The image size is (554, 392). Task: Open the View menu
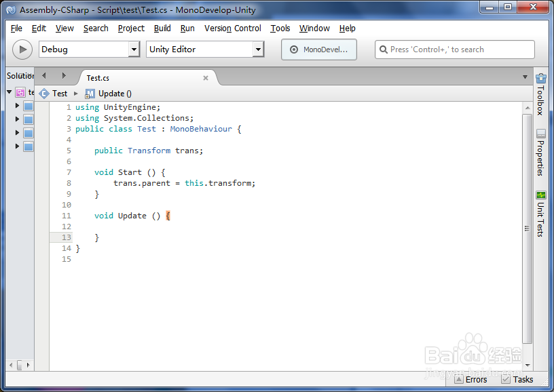pos(64,28)
